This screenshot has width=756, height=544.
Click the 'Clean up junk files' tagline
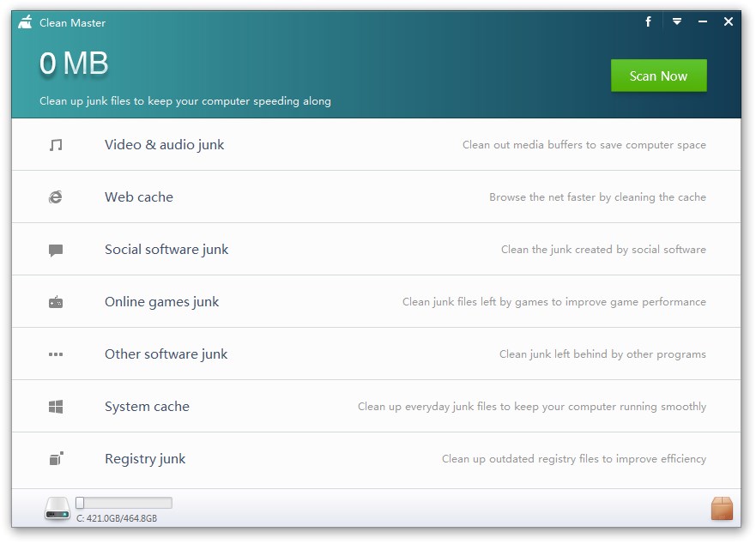[x=185, y=100]
